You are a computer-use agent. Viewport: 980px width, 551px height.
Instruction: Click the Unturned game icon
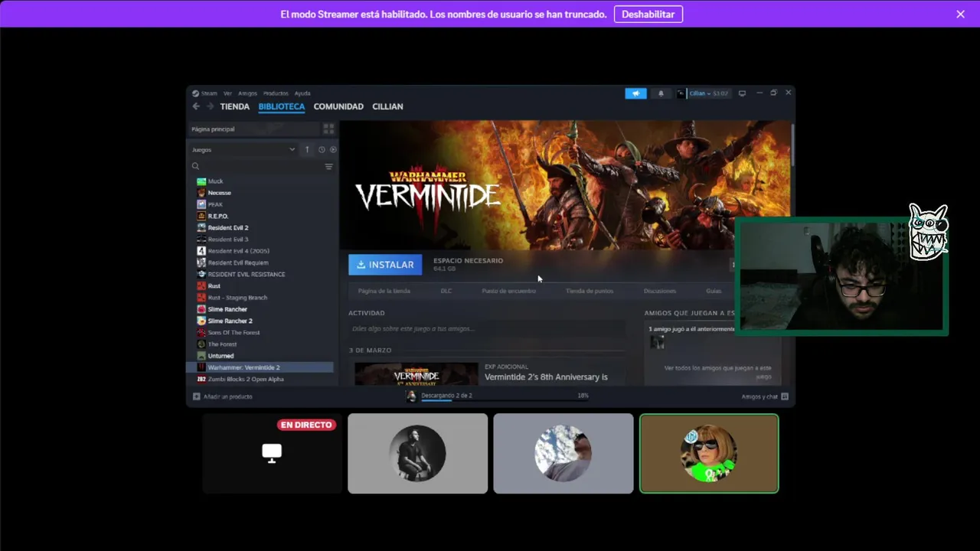pos(201,356)
